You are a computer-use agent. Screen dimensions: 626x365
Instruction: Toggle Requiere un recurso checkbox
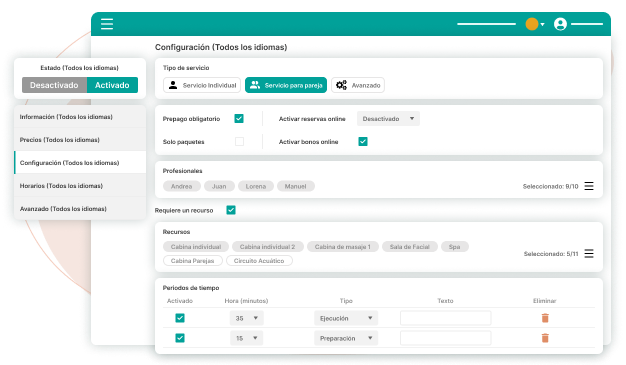point(231,210)
